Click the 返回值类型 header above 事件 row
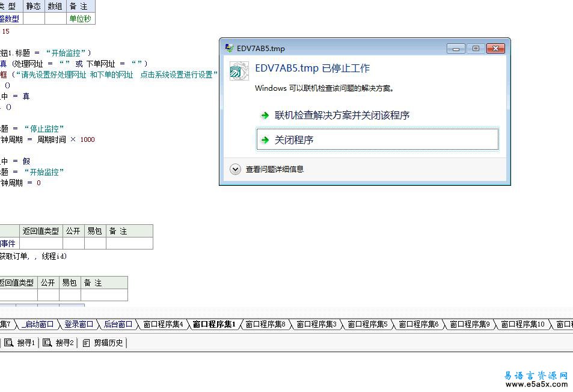 (x=41, y=231)
